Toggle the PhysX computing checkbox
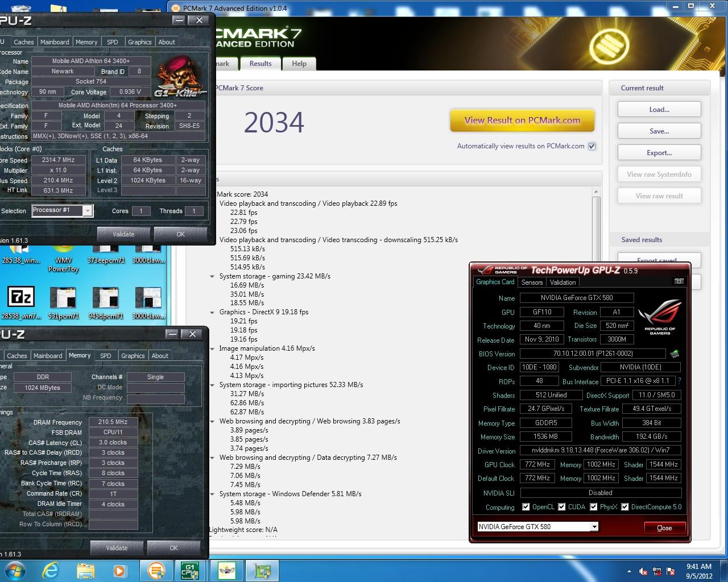The image size is (728, 582). (x=594, y=506)
